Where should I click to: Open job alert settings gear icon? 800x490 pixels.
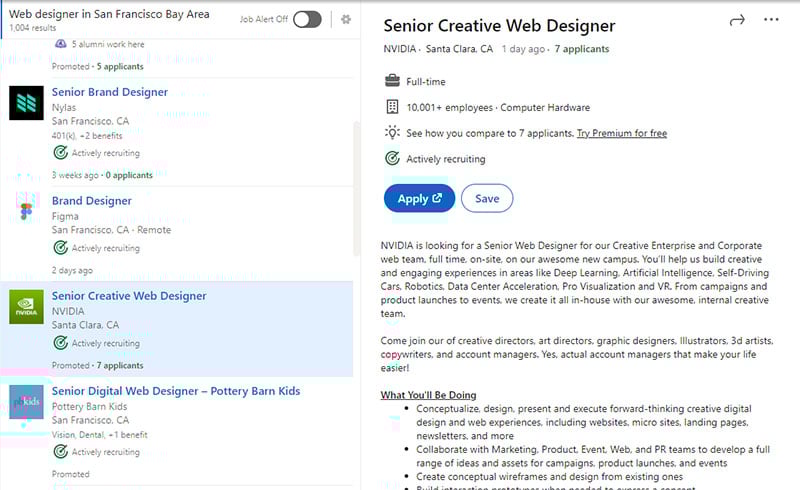click(x=346, y=19)
